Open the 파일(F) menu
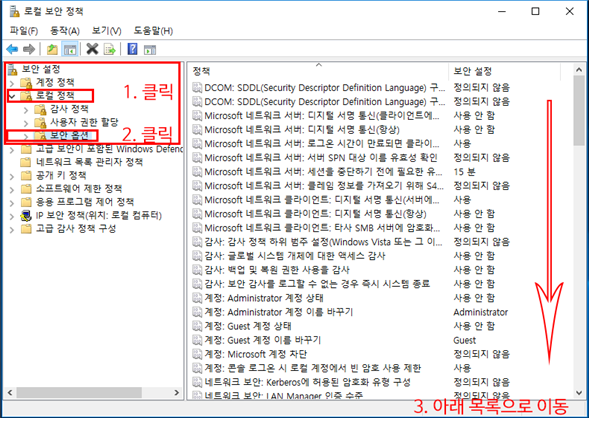Viewport: 589px width, 422px height. coord(24,31)
